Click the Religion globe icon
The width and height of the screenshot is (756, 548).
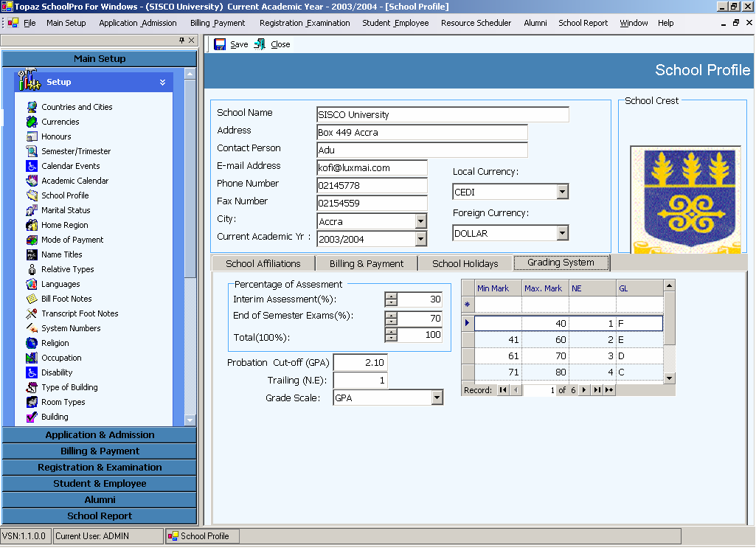pos(32,343)
